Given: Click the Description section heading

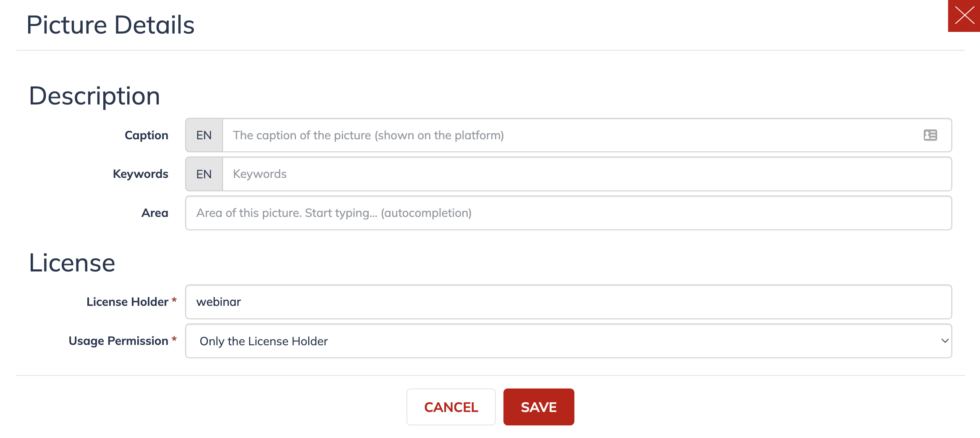Looking at the screenshot, I should click(x=94, y=96).
